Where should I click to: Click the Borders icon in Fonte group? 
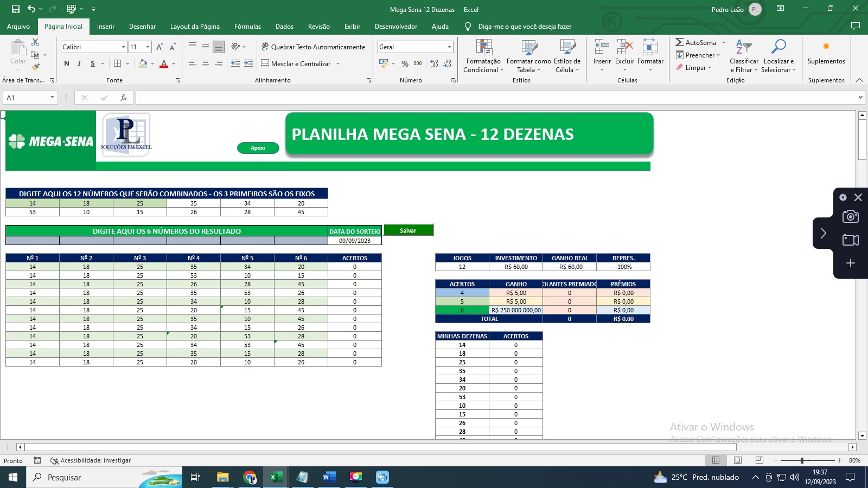(x=117, y=63)
